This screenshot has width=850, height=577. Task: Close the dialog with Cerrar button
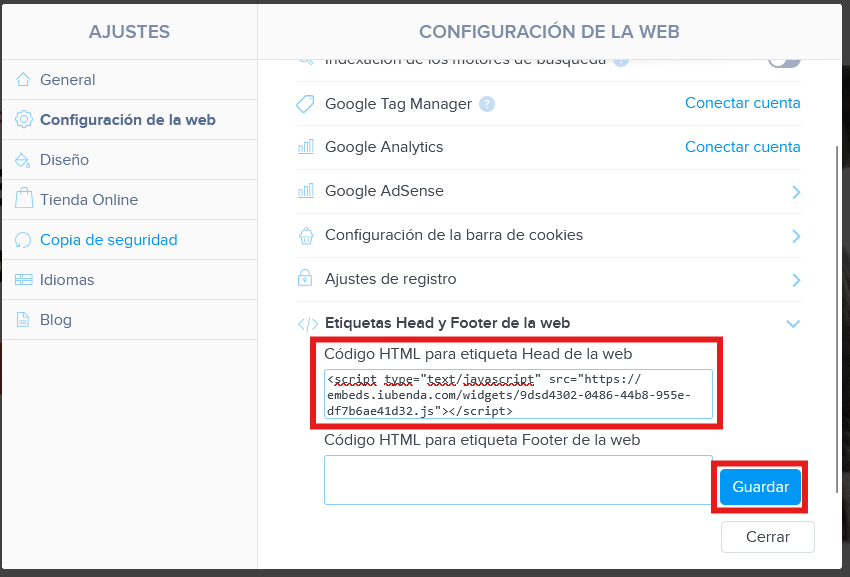[768, 537]
